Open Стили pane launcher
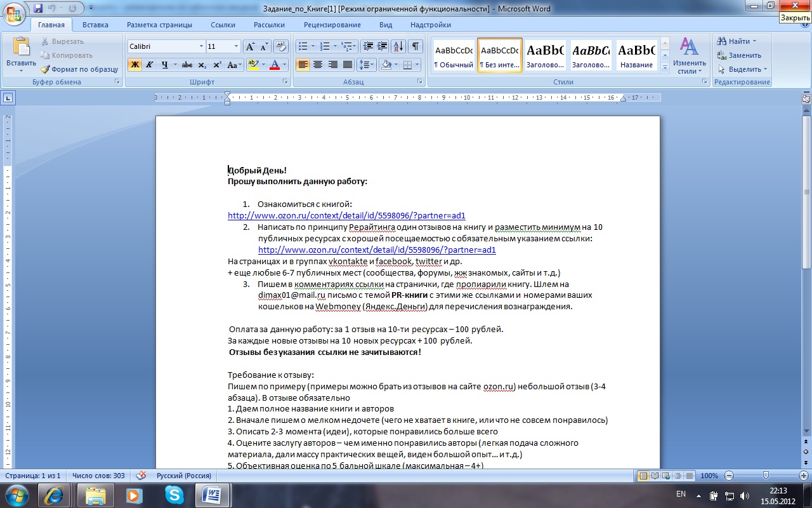 coord(704,82)
